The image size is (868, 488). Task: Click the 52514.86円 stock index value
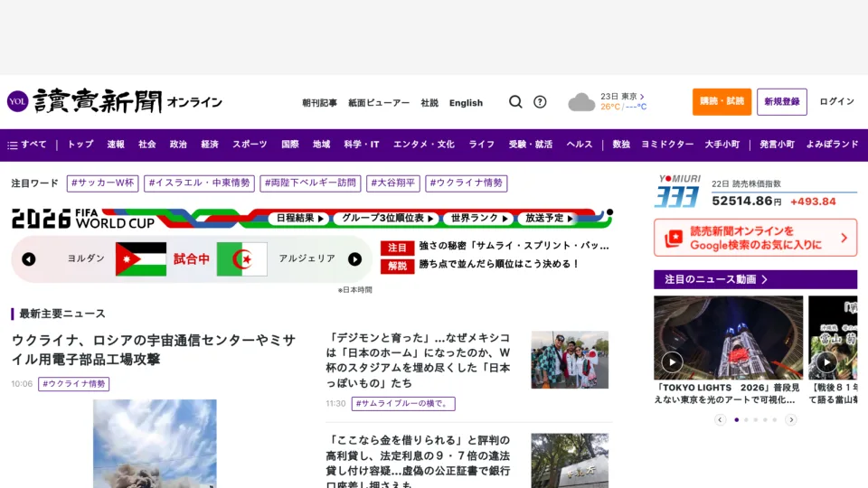(x=746, y=202)
